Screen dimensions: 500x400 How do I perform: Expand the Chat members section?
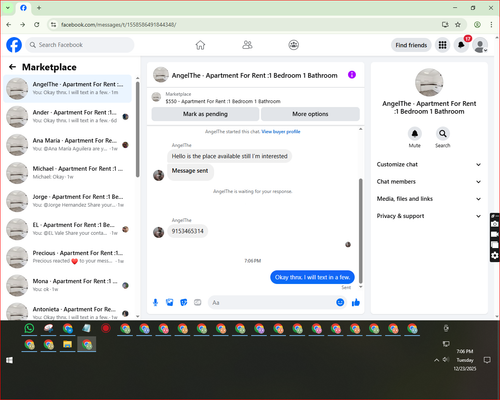pyautogui.click(x=429, y=182)
